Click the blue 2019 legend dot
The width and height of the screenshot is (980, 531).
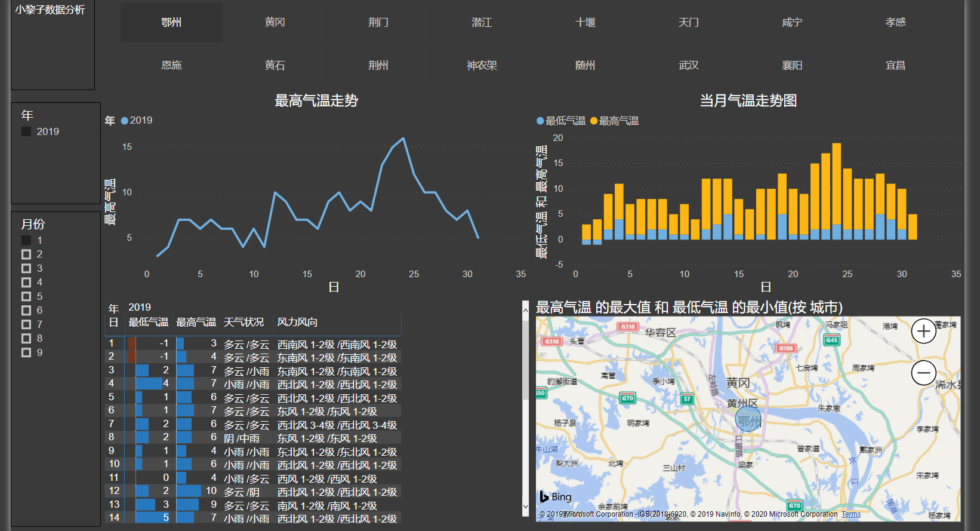tap(125, 121)
